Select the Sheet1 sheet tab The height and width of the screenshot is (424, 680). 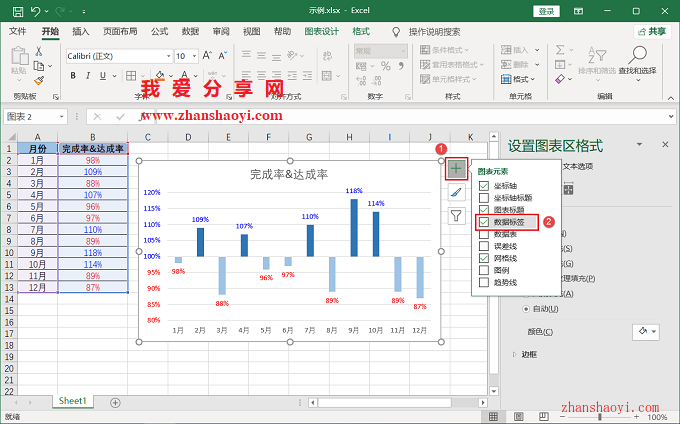pyautogui.click(x=72, y=401)
